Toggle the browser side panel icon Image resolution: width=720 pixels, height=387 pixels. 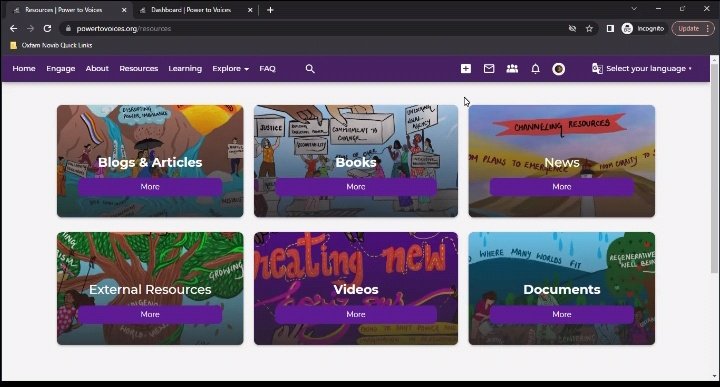(610, 28)
